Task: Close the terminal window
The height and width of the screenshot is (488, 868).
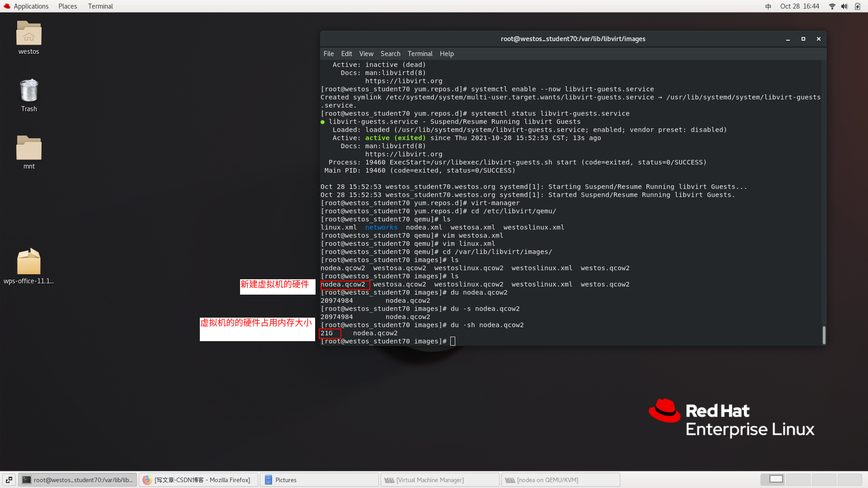Action: point(818,39)
